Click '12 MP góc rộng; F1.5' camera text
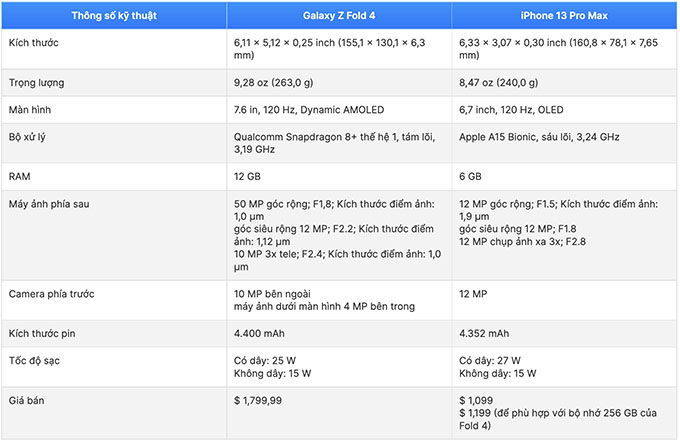 507,204
